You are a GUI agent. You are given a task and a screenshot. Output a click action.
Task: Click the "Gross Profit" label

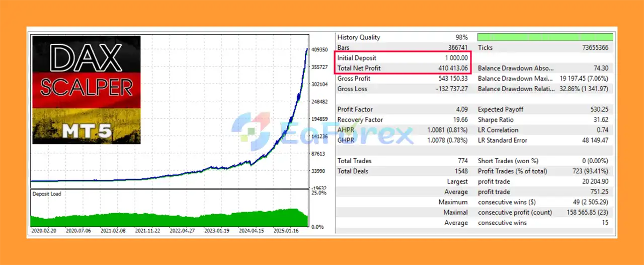click(354, 79)
